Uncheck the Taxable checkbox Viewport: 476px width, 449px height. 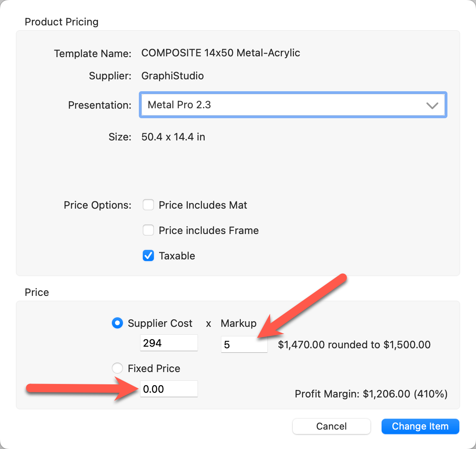point(148,256)
